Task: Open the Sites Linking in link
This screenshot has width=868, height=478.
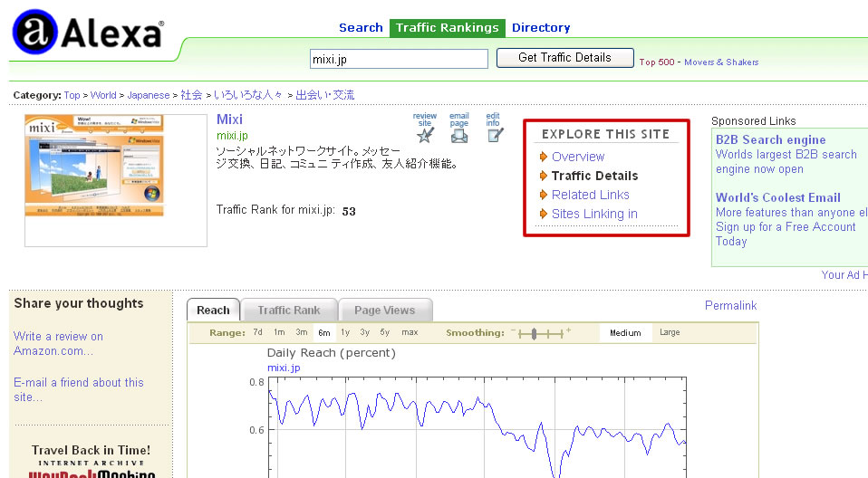Action: click(x=594, y=215)
